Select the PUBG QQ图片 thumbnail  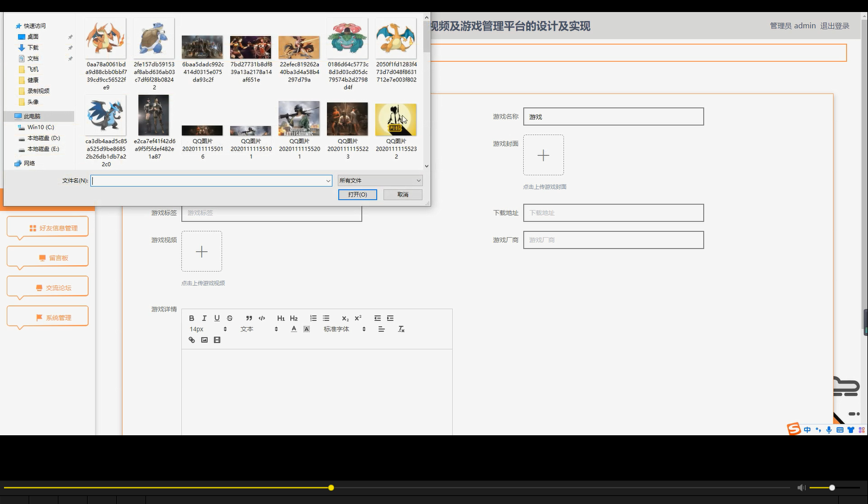tap(396, 119)
